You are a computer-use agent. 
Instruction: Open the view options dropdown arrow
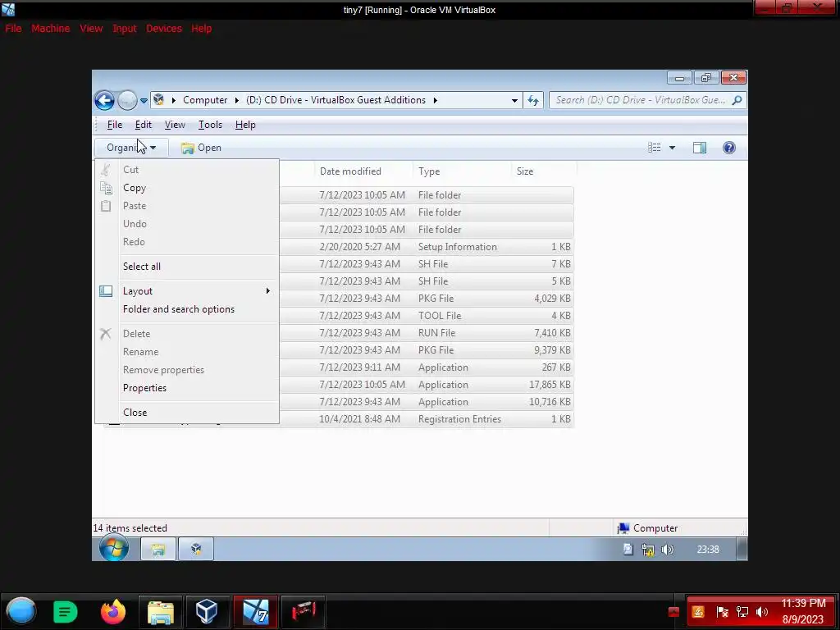coord(672,148)
